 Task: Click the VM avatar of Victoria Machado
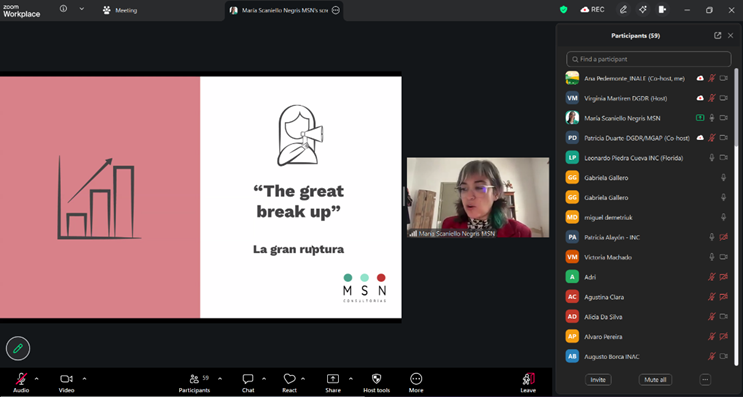click(572, 257)
